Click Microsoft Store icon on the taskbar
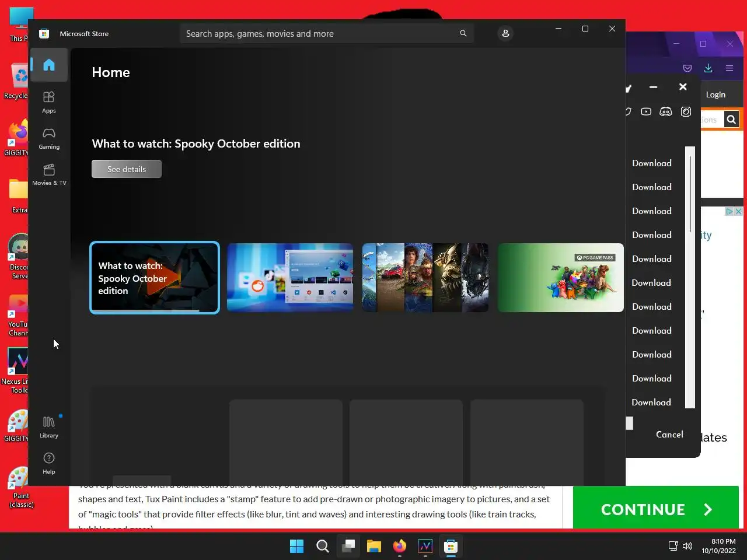This screenshot has width=747, height=560. pyautogui.click(x=451, y=547)
